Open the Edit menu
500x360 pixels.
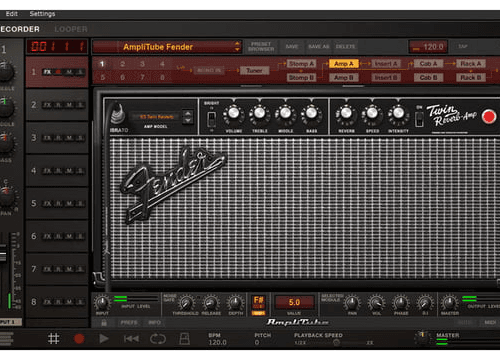11,14
